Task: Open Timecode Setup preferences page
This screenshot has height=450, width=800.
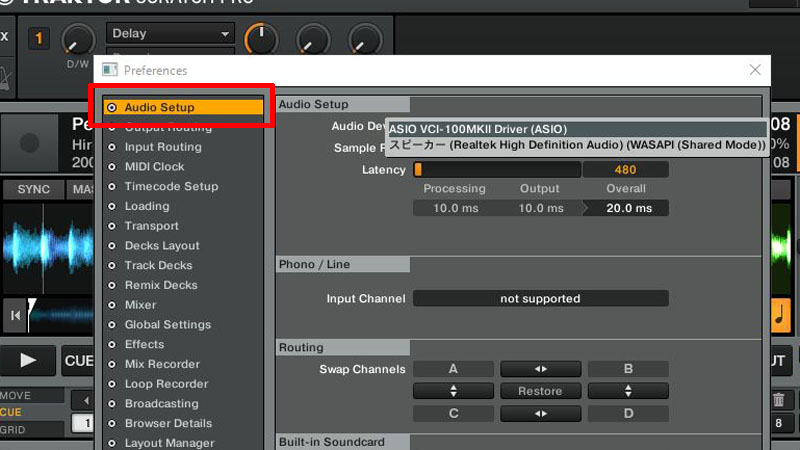Action: 171,186
